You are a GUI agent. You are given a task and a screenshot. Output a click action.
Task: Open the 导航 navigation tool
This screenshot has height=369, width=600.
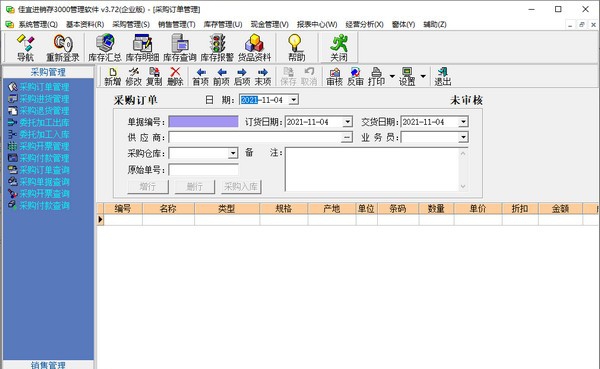tap(25, 47)
